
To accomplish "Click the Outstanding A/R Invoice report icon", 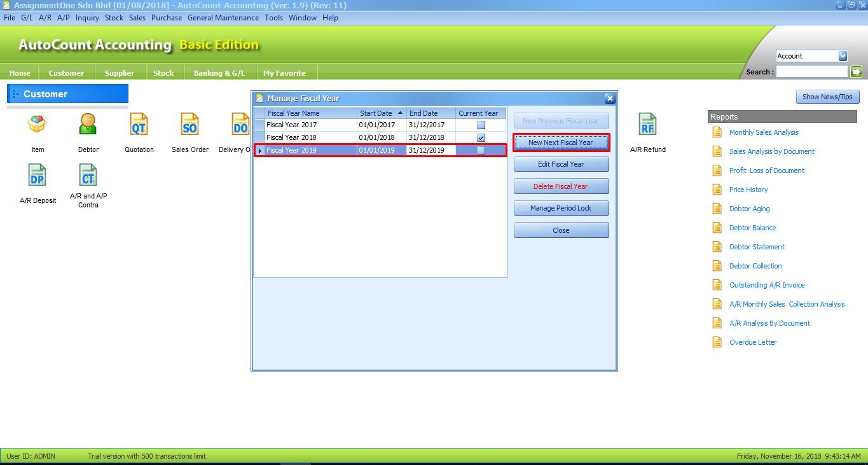I will point(717,285).
